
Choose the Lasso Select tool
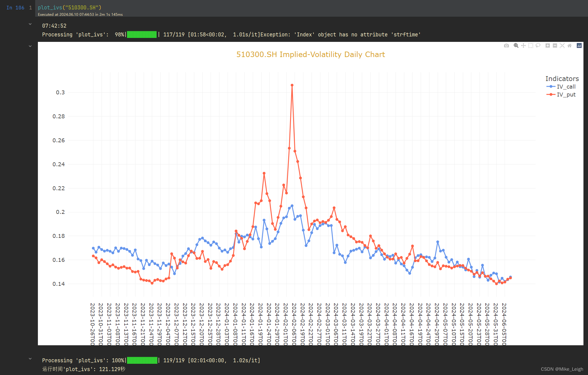(x=538, y=46)
